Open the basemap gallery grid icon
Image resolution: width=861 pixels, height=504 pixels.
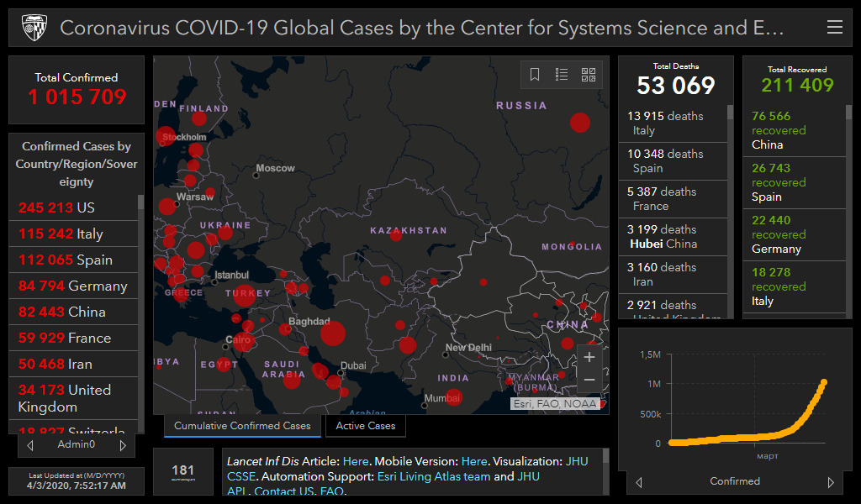click(x=589, y=75)
